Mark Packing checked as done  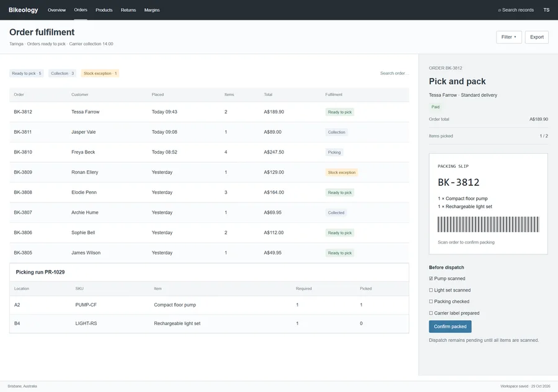[x=431, y=302]
